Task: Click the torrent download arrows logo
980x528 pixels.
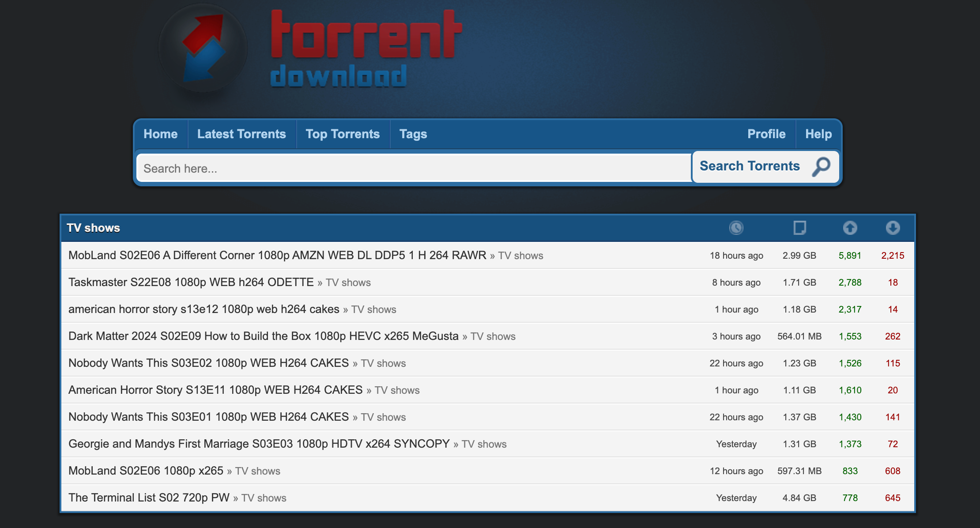Action: click(203, 48)
